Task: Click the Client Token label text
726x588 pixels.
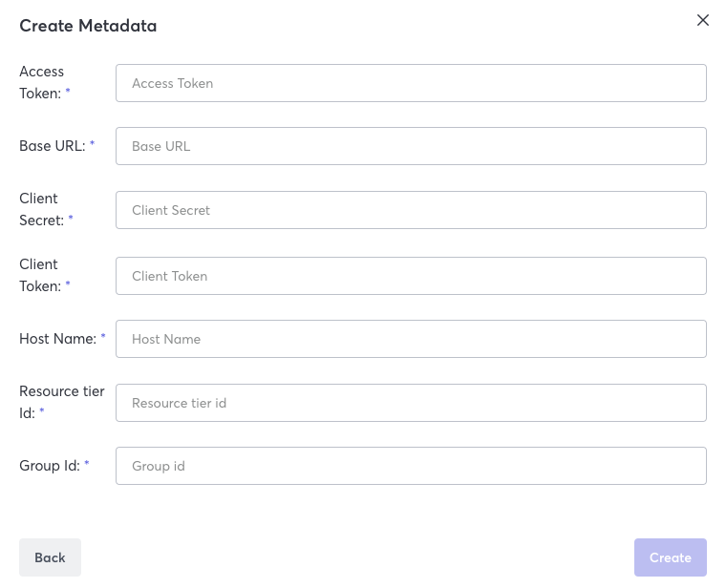Action: point(40,275)
